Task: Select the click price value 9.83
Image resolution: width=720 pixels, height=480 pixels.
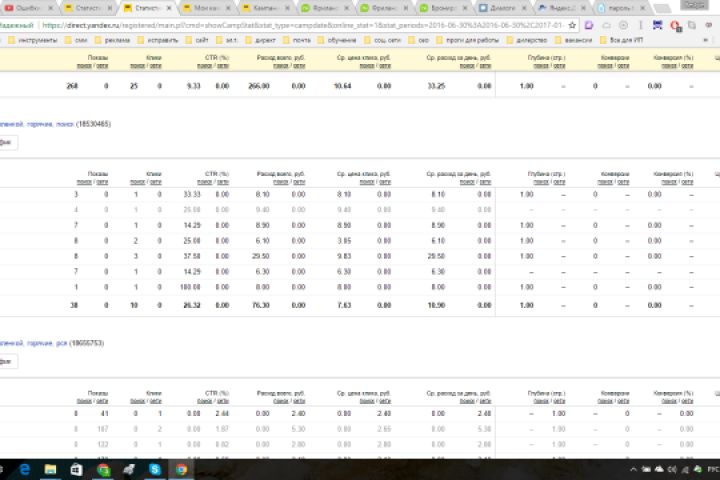Action: 344,256
